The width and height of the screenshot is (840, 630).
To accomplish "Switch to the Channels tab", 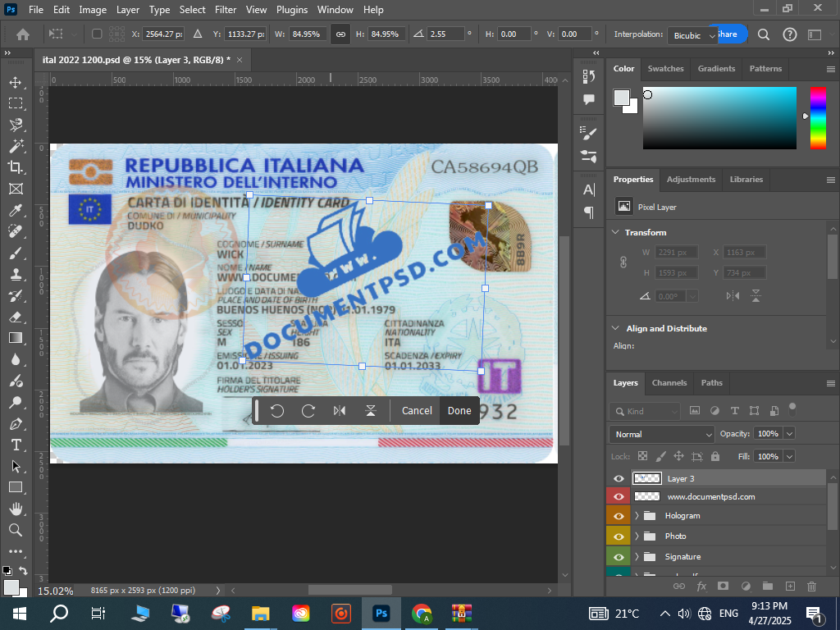I will coord(669,382).
